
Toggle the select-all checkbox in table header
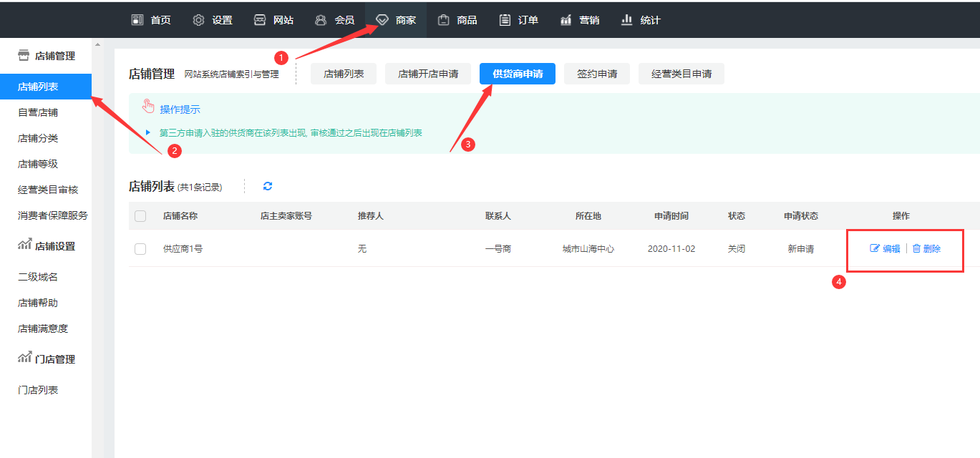pyautogui.click(x=140, y=216)
